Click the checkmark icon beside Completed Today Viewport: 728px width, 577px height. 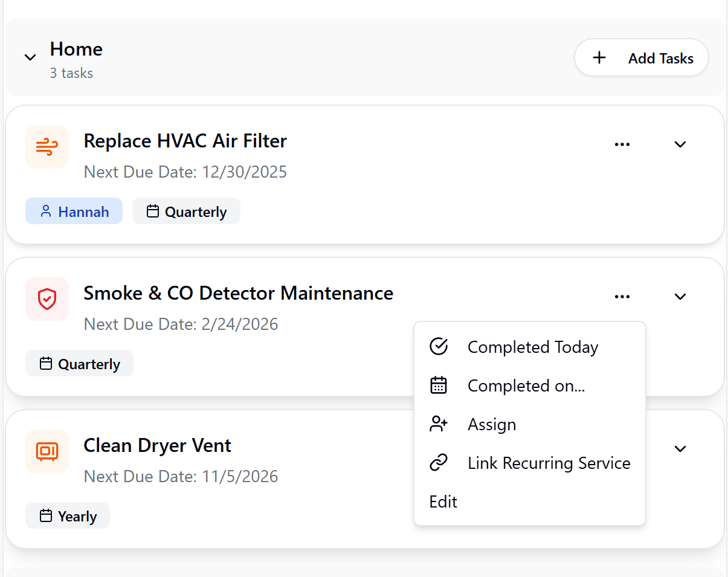pos(438,346)
